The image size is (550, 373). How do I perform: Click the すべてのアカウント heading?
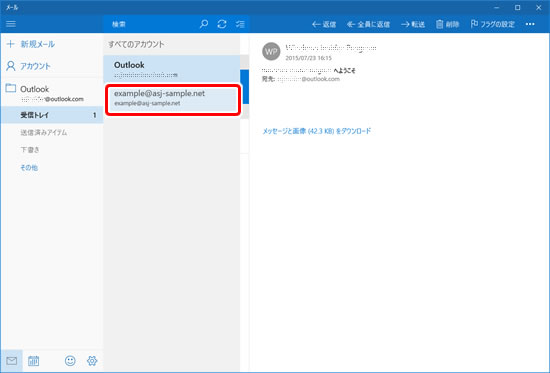136,44
